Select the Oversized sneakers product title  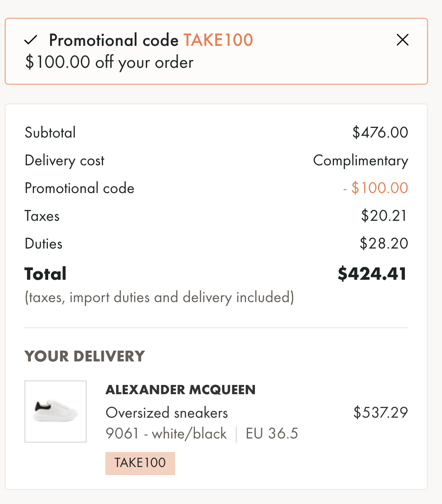tap(167, 413)
